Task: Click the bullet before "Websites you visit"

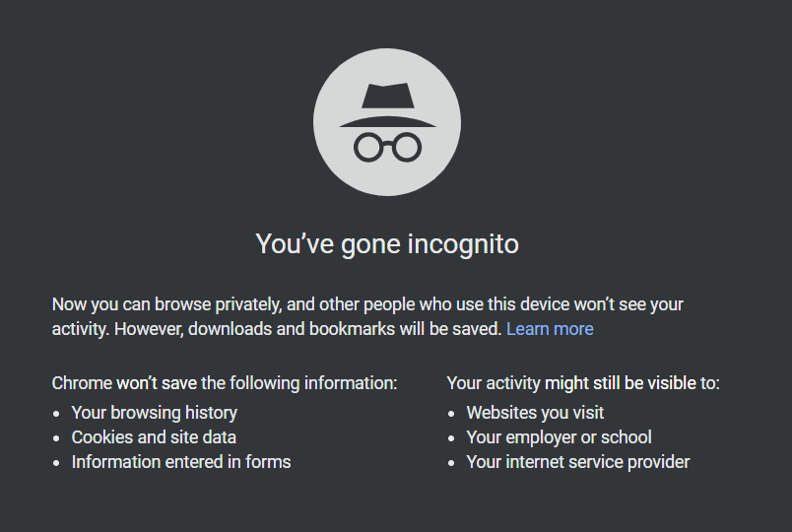Action: coord(451,414)
